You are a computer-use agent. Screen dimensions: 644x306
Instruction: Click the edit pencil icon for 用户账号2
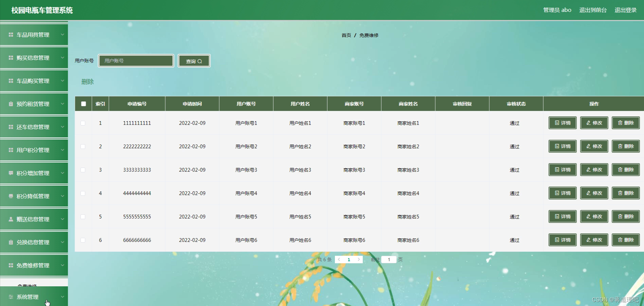[588, 146]
